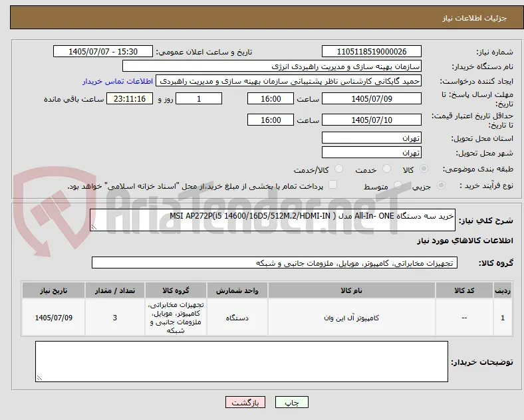Click the quantity cell showing 3
The width and height of the screenshot is (524, 420).
coord(114,318)
